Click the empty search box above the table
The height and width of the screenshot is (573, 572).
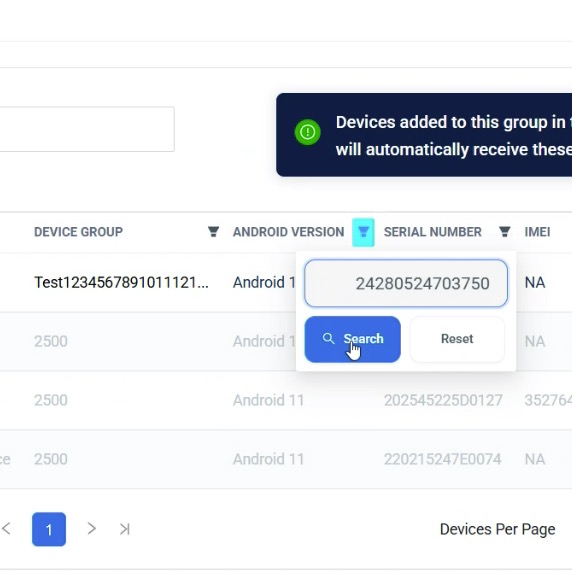click(x=87, y=129)
